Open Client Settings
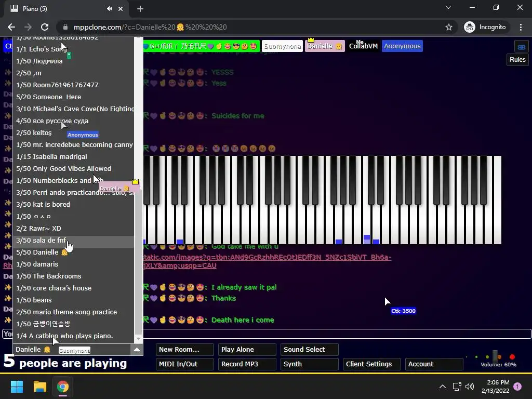The image size is (532, 399). 371,364
